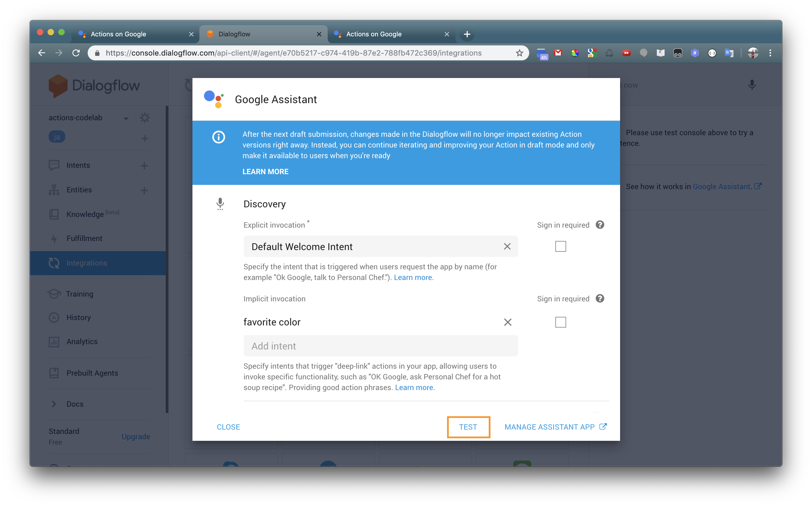The width and height of the screenshot is (812, 506).
Task: Click the TEST button
Action: pyautogui.click(x=468, y=427)
